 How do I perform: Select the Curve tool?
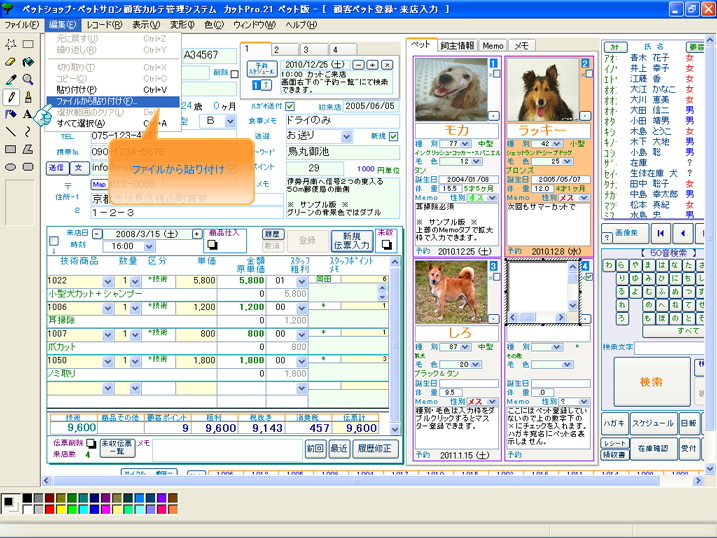pos(28,132)
